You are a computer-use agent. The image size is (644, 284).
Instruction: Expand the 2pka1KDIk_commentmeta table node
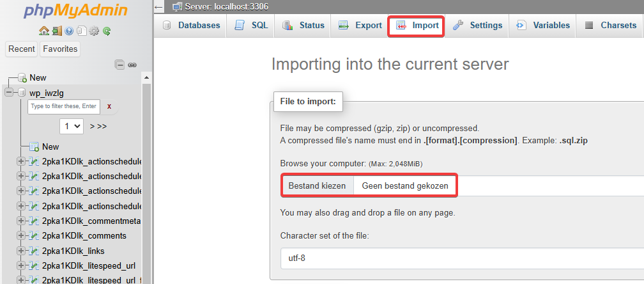tap(20, 221)
